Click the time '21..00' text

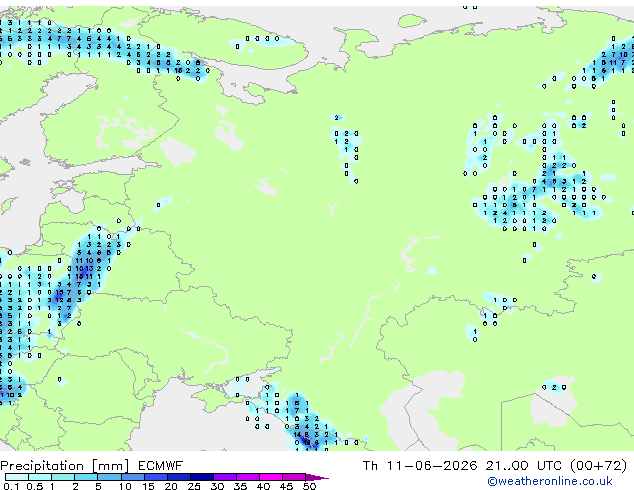click(507, 466)
